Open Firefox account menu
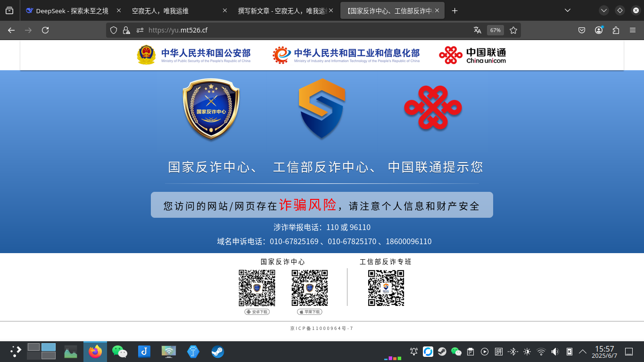 coord(599,30)
